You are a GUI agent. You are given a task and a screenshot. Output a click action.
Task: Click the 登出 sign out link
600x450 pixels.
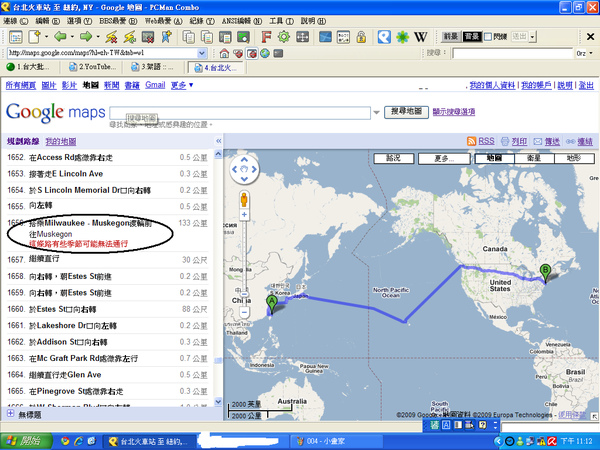pos(586,85)
